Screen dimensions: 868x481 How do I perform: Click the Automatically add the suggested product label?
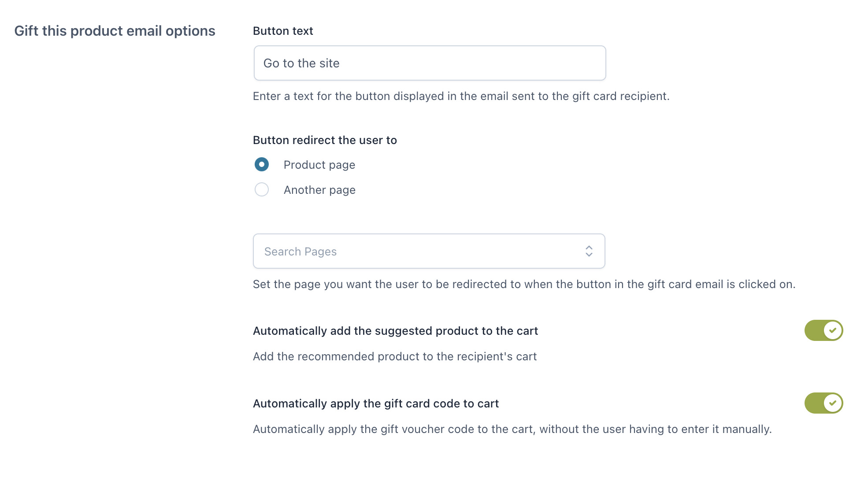[395, 331]
